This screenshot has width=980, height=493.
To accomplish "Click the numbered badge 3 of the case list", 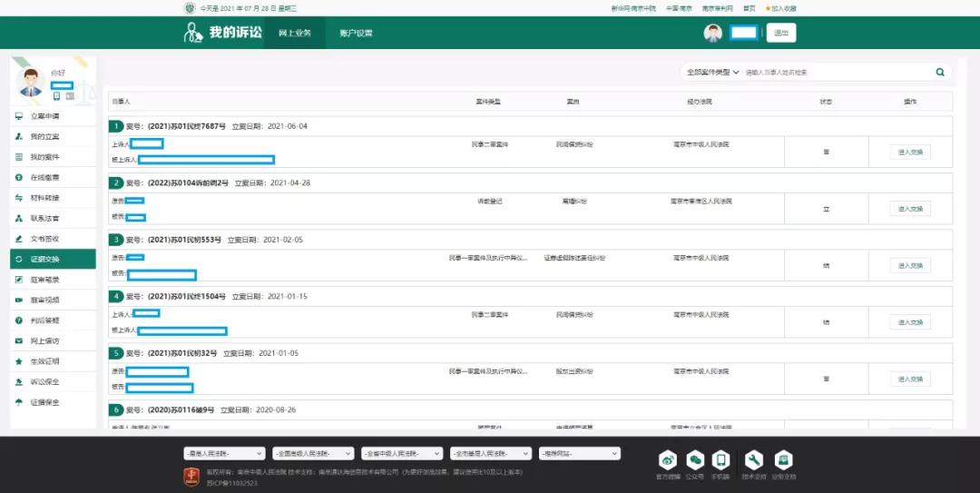I will 115,240.
